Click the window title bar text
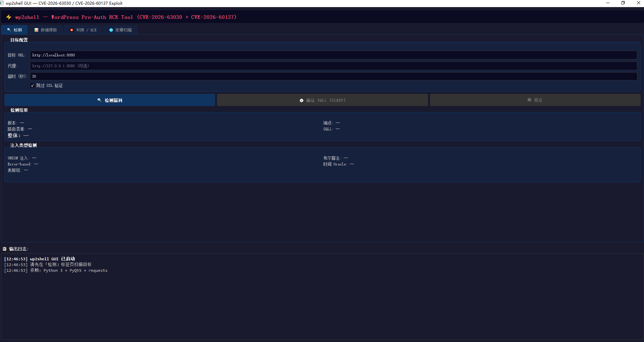This screenshot has width=644, height=342. click(64, 3)
